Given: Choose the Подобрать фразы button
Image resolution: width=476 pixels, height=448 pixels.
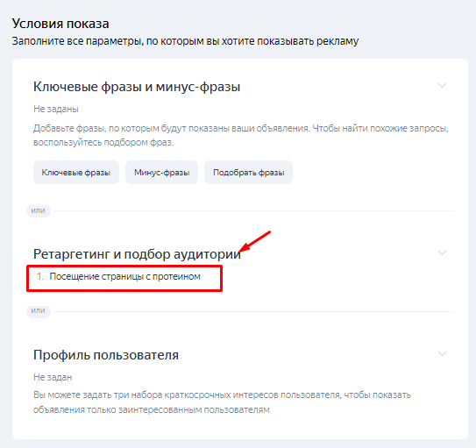Looking at the screenshot, I should coord(249,173).
